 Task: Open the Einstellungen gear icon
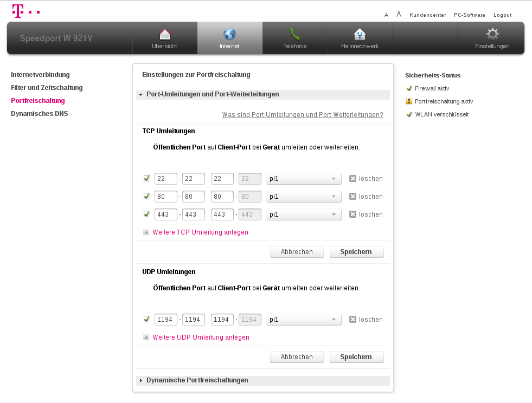coord(492,34)
